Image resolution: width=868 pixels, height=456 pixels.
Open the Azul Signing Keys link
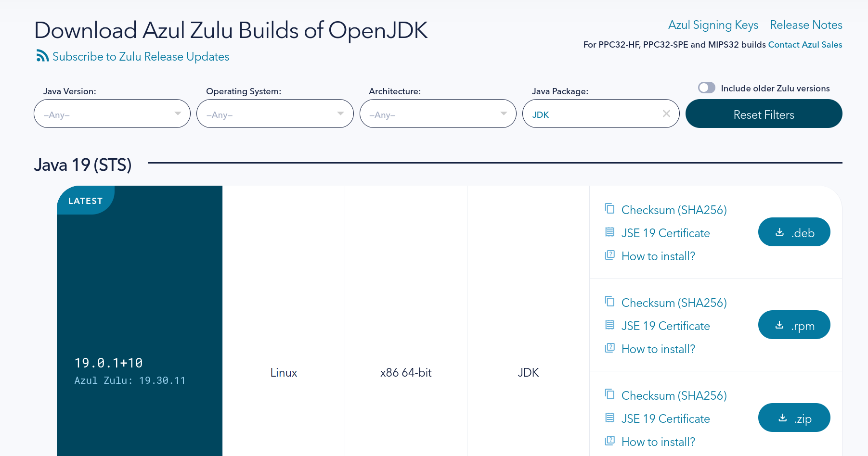coord(713,25)
